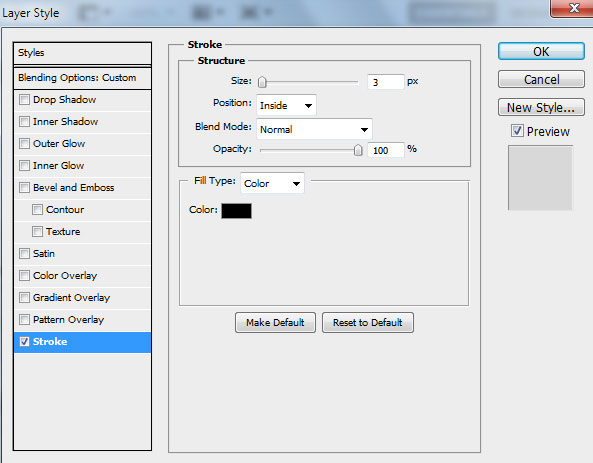The height and width of the screenshot is (463, 593).
Task: Click the Cancel button
Action: pyautogui.click(x=541, y=79)
